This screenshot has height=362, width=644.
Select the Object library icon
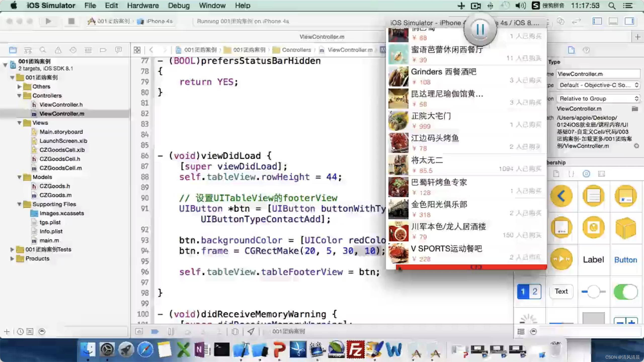coord(586,174)
